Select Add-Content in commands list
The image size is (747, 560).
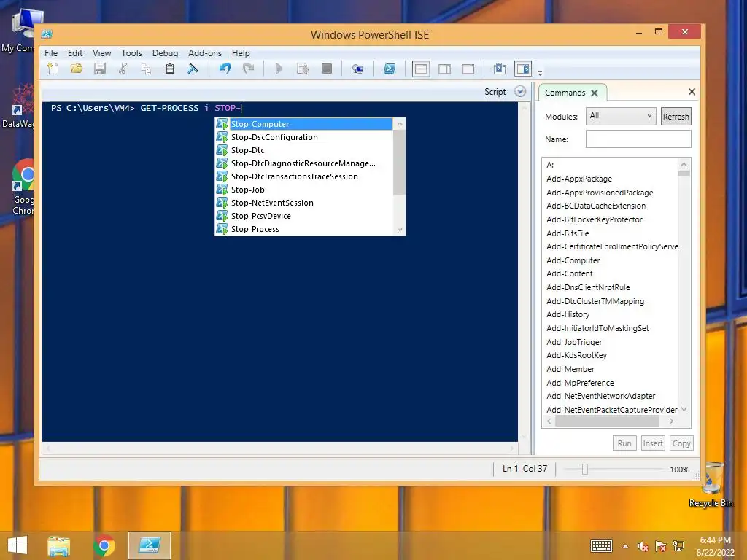coord(569,273)
